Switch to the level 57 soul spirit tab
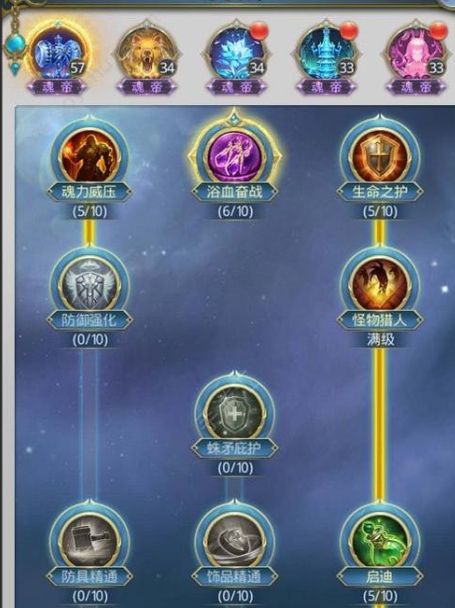The image size is (455, 608). click(57, 54)
